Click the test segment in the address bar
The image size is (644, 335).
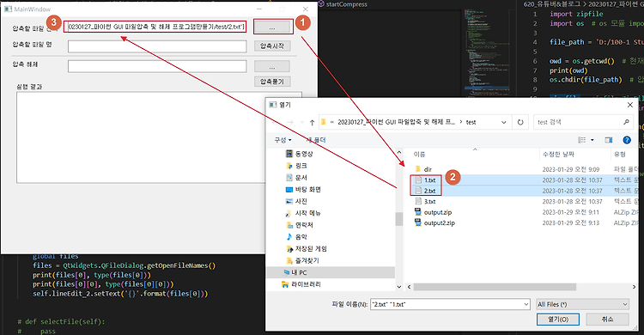click(x=471, y=122)
